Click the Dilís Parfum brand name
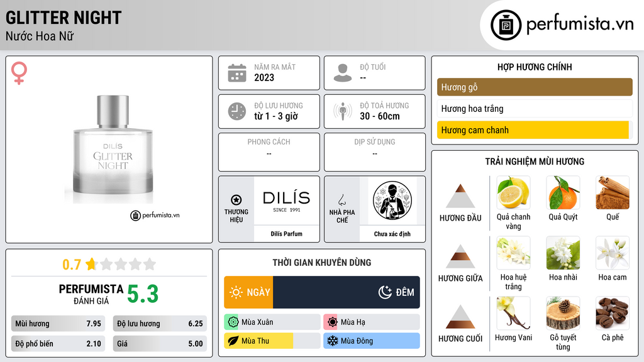This screenshot has width=644, height=362. [x=286, y=234]
